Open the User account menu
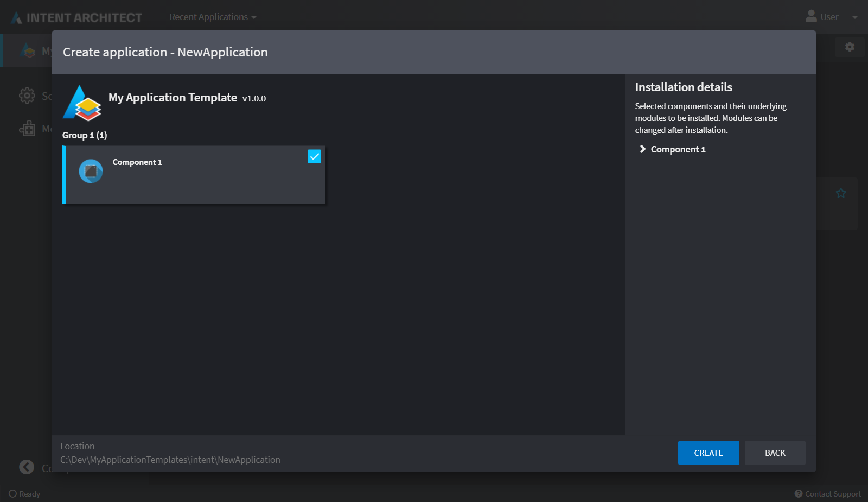 (832, 17)
